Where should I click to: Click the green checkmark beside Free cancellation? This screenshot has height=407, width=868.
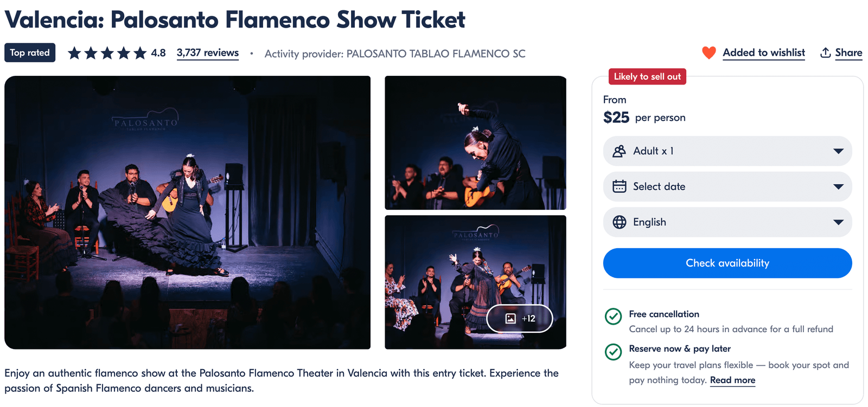pos(613,315)
